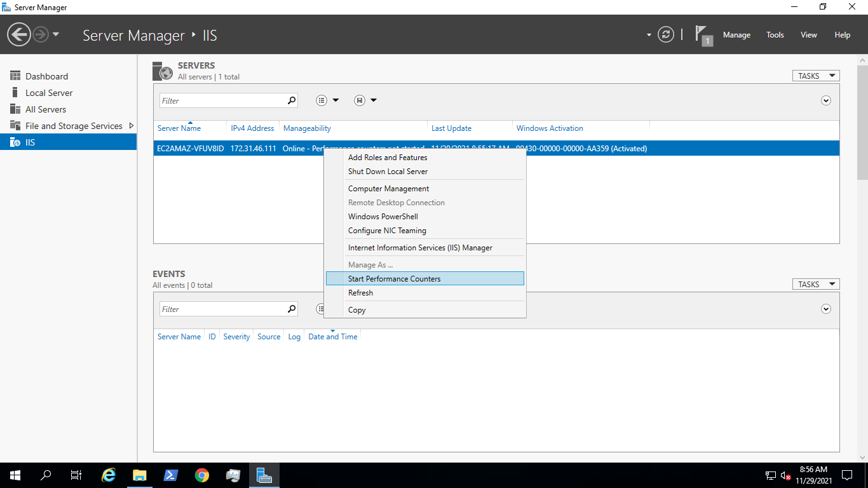
Task: Open the notifications flag icon
Action: tap(702, 34)
